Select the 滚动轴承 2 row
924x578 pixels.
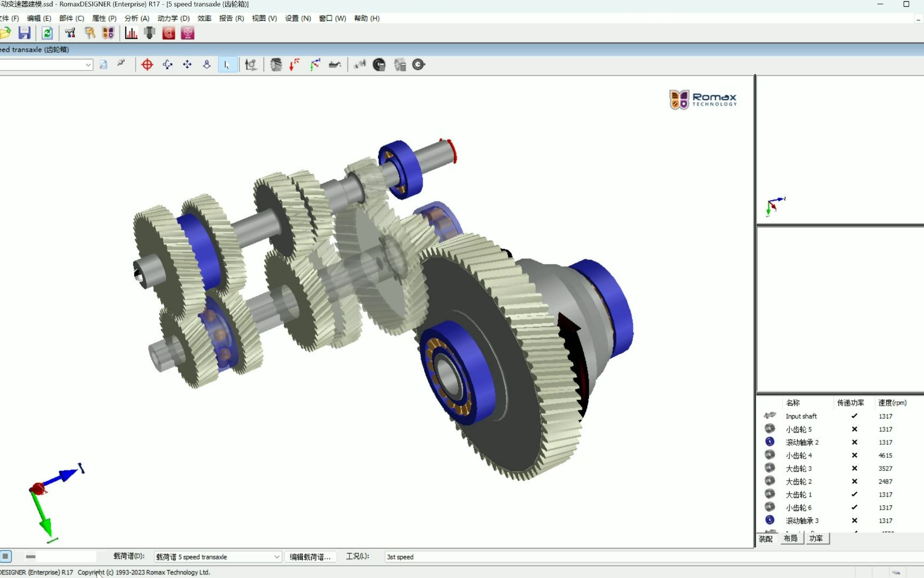(x=840, y=443)
